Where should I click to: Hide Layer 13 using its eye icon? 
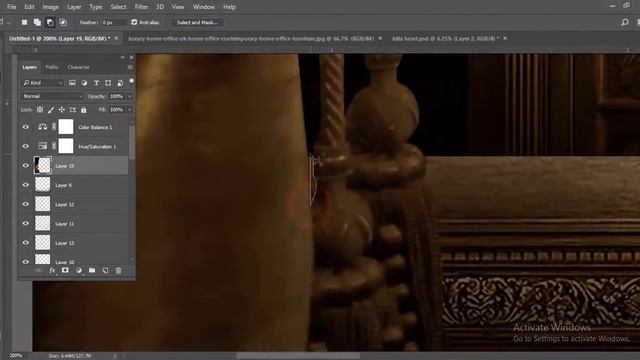click(x=26, y=242)
